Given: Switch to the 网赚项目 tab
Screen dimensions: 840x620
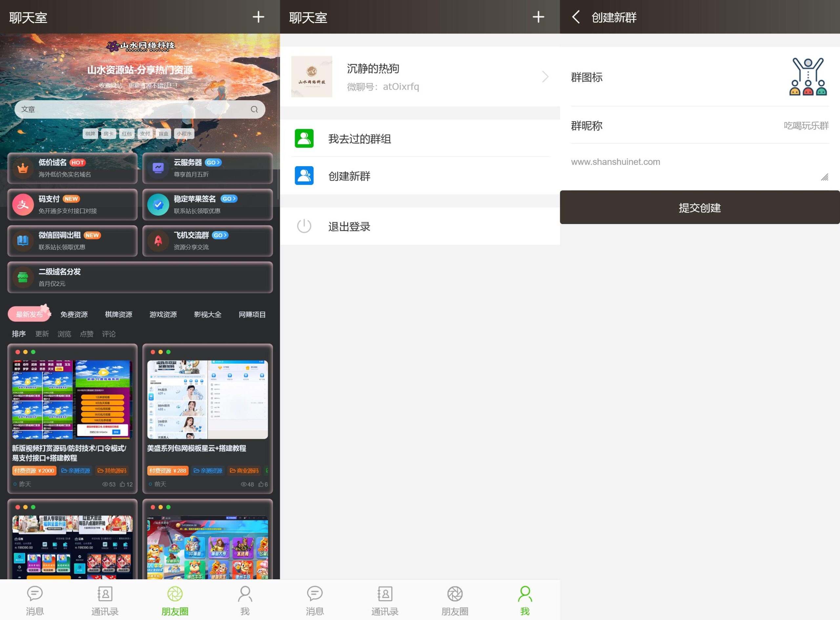Looking at the screenshot, I should 252,315.
